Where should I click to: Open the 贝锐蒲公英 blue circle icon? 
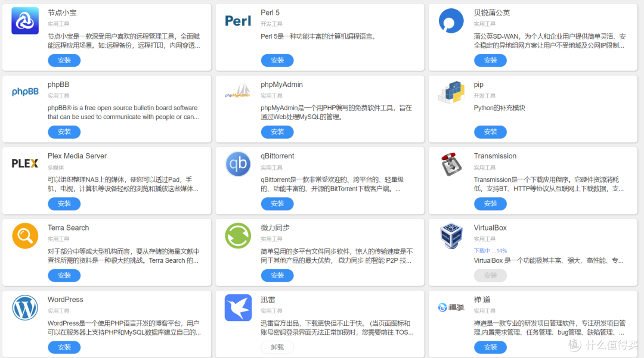pyautogui.click(x=451, y=21)
